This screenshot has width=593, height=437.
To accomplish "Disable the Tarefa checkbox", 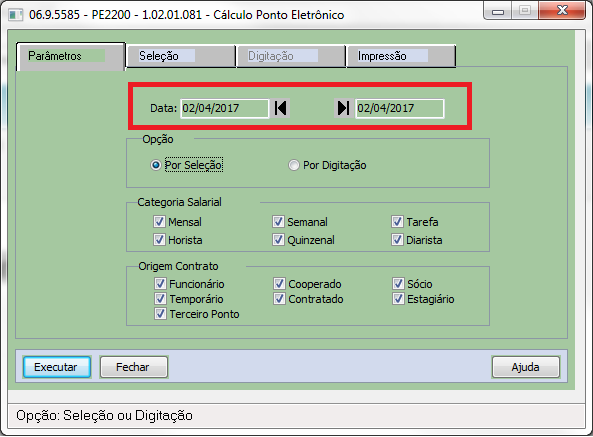I will (x=397, y=222).
